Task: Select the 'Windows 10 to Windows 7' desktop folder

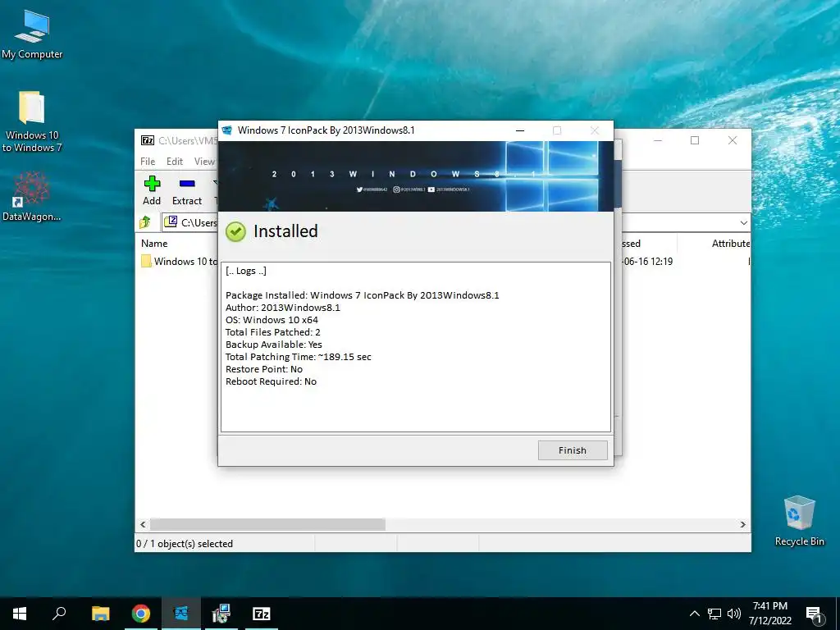Action: tap(32, 121)
